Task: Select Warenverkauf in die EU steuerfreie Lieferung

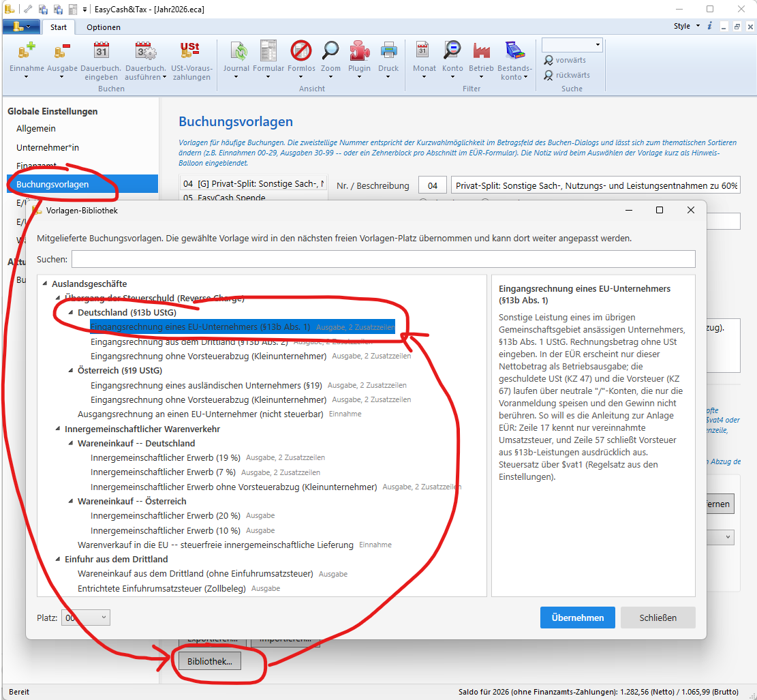Action: pyautogui.click(x=215, y=545)
